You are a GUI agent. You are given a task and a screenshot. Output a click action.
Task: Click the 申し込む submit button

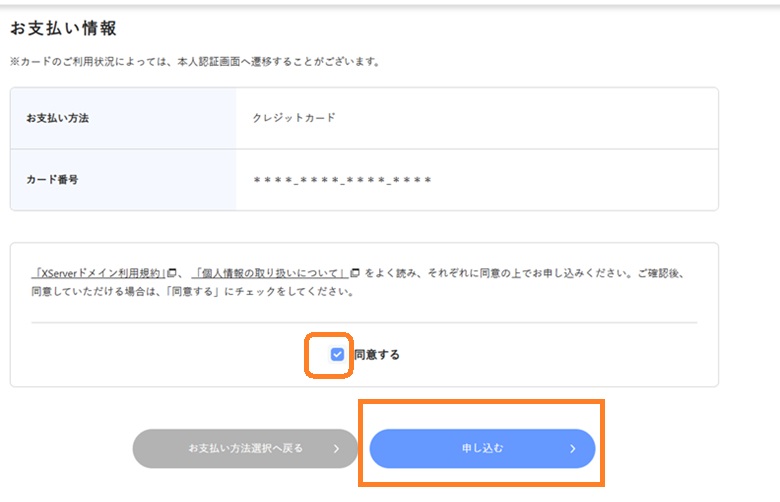pos(482,448)
